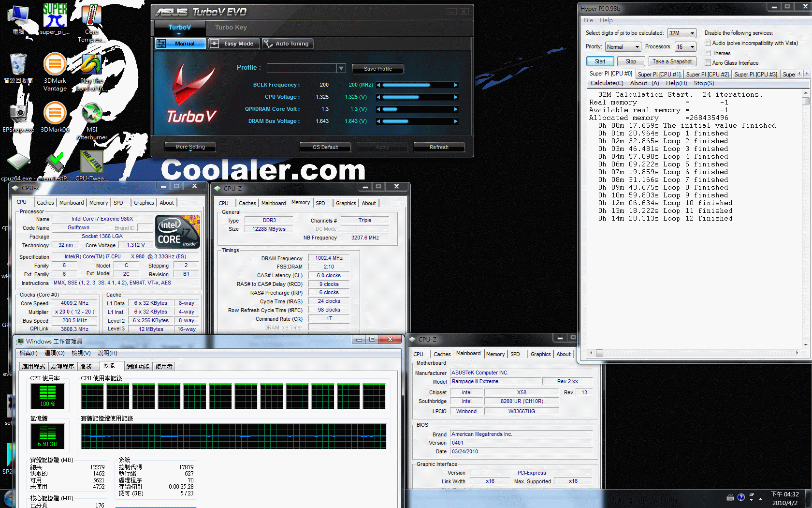Click the help icon in system tray

[741, 497]
